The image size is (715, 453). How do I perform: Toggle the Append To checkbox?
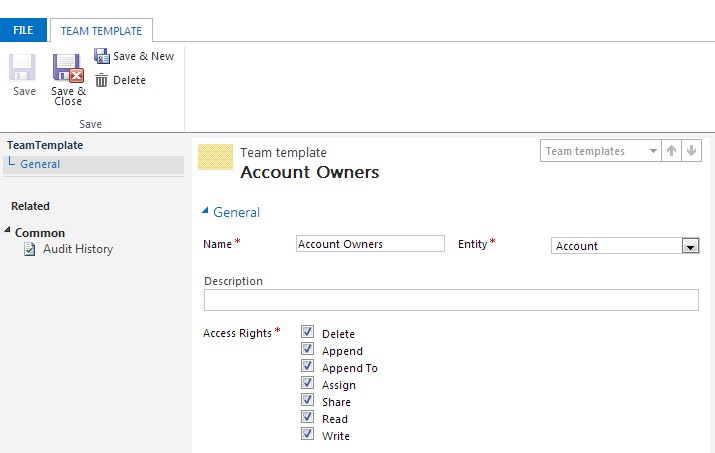coord(308,367)
